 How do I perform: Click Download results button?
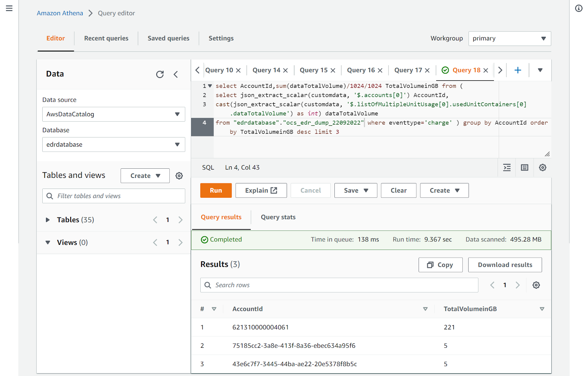505,265
